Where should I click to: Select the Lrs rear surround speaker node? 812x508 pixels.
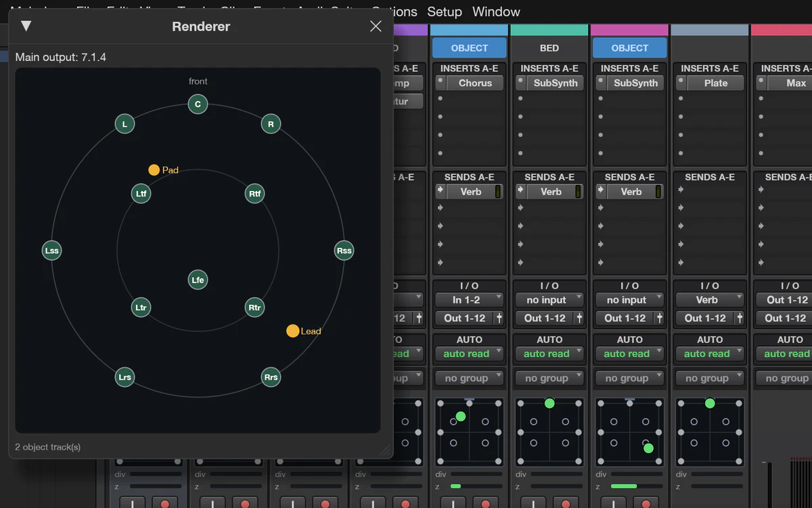(125, 377)
